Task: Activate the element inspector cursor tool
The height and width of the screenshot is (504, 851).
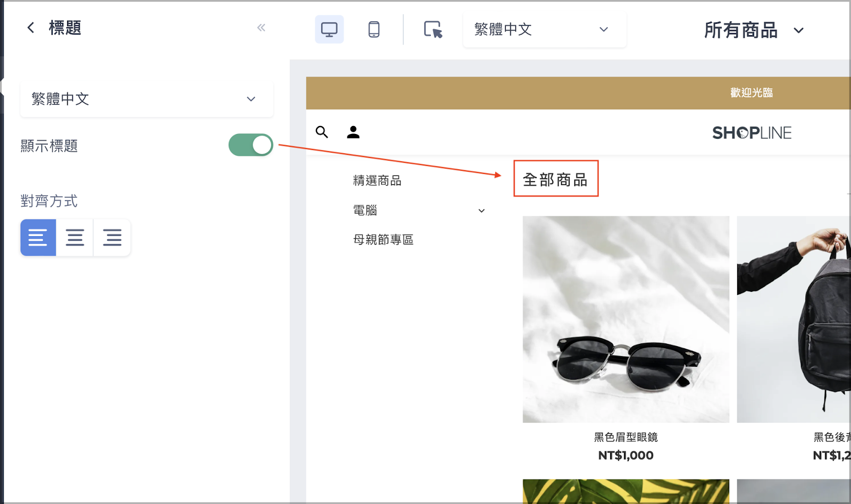Action: point(433,29)
